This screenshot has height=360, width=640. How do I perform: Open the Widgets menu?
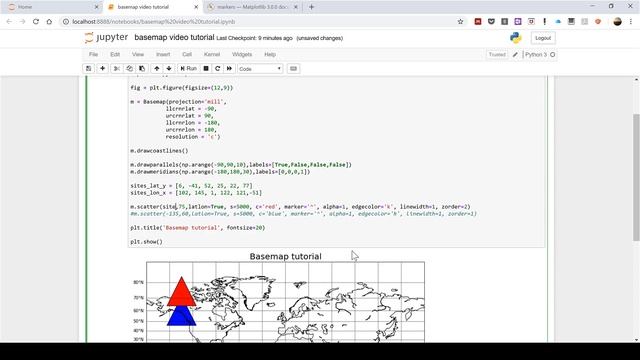click(x=242, y=54)
